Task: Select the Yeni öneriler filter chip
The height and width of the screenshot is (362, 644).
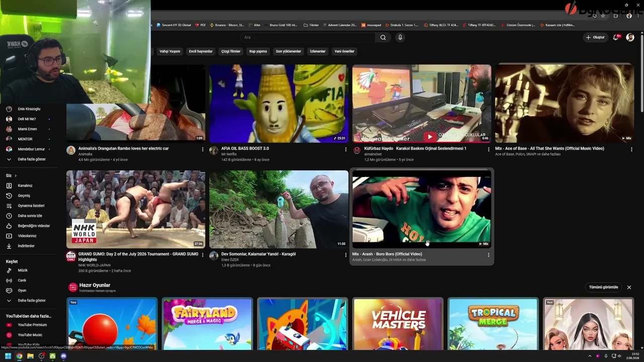Action: pos(345,51)
